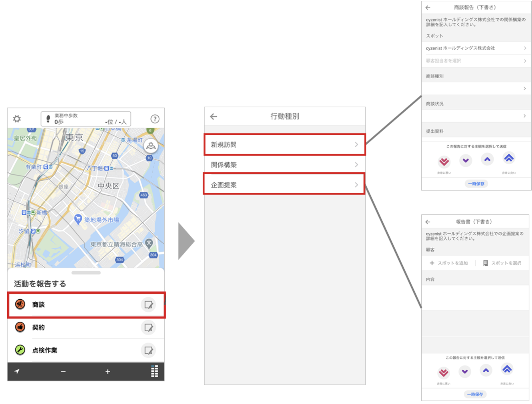Click the edit icon beside 契約

[x=148, y=328]
